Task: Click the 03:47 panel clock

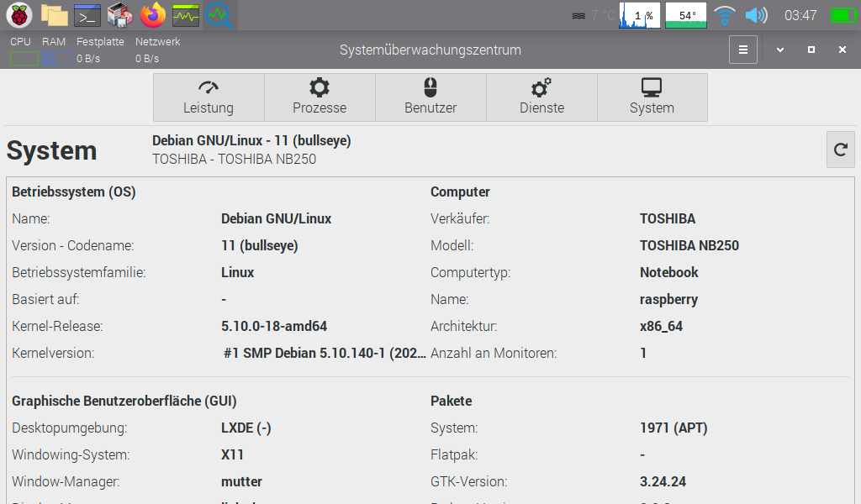Action: click(800, 15)
